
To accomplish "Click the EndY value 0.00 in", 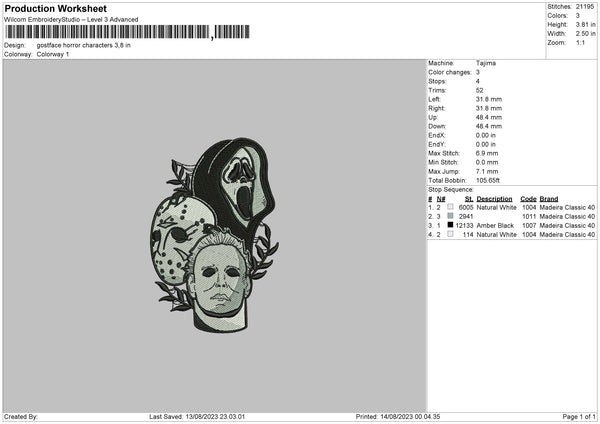I will click(x=486, y=144).
